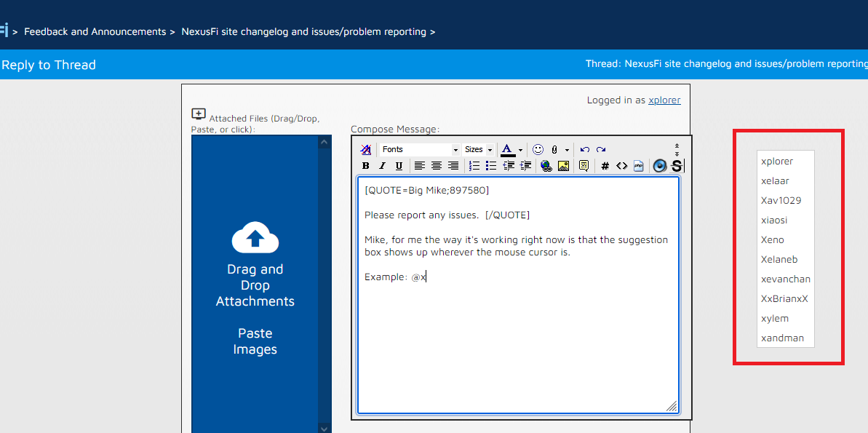Decrease editor size with up arrow
Image resolution: width=868 pixels, height=433 pixels.
click(677, 146)
